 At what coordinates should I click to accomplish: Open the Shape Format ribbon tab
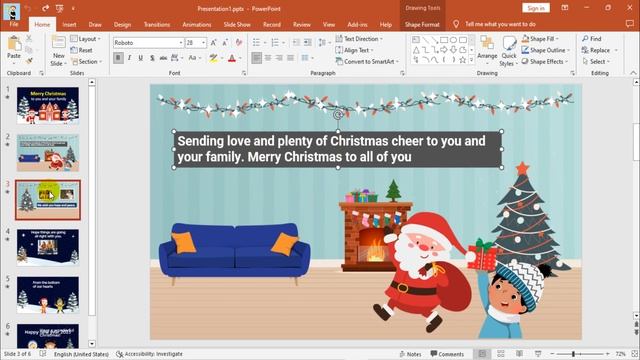tap(422, 24)
